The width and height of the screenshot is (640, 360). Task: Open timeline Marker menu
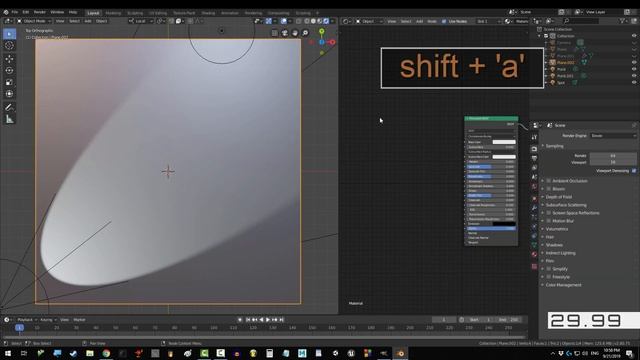coord(79,320)
